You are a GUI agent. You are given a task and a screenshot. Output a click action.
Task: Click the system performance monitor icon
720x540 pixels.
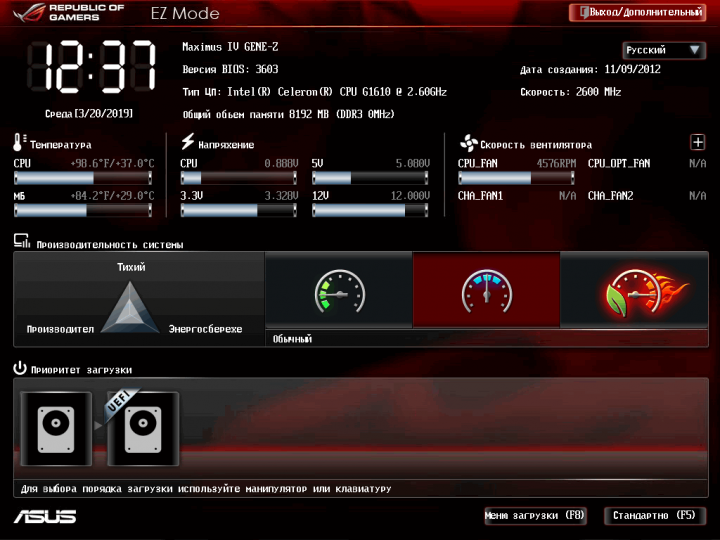coord(22,241)
